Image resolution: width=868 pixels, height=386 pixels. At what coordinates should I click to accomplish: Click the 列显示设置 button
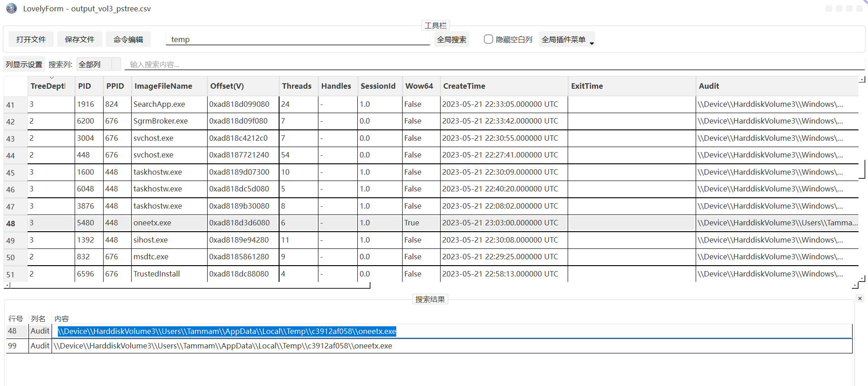(24, 64)
